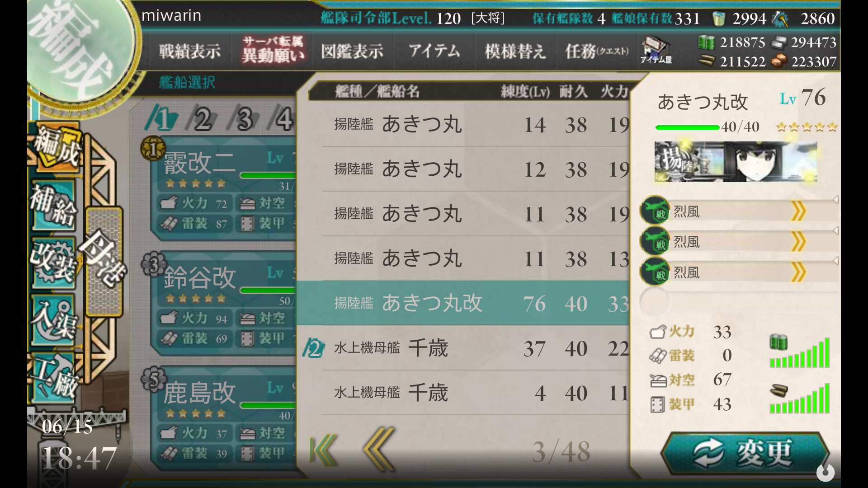Click the 変更 change button
This screenshot has width=868, height=488.
point(745,453)
